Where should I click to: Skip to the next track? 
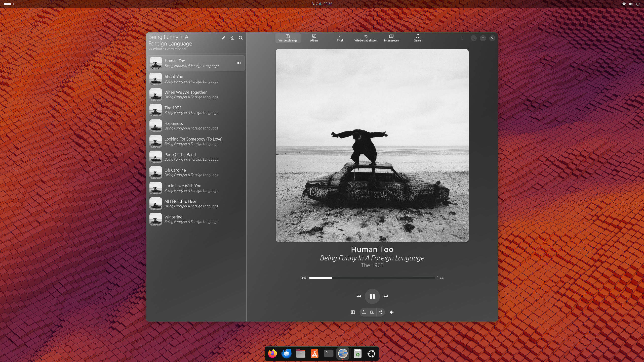tap(386, 296)
